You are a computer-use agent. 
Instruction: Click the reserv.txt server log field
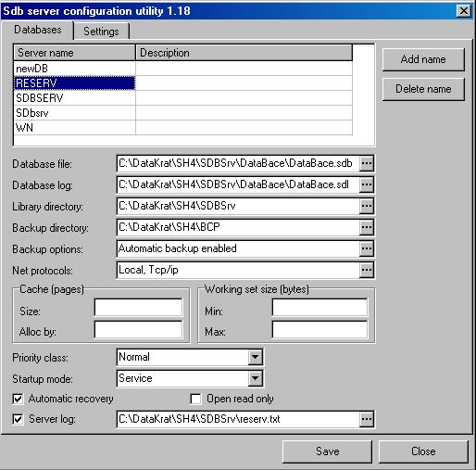click(x=238, y=419)
